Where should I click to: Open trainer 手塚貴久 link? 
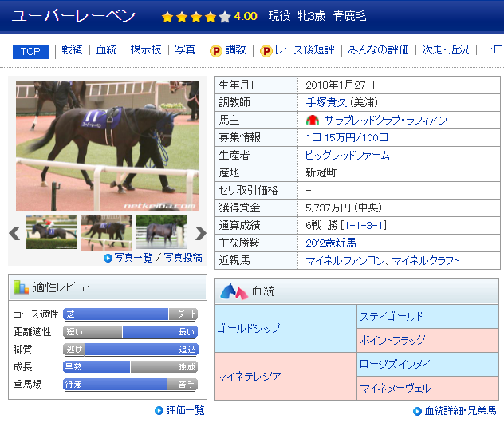pos(326,103)
